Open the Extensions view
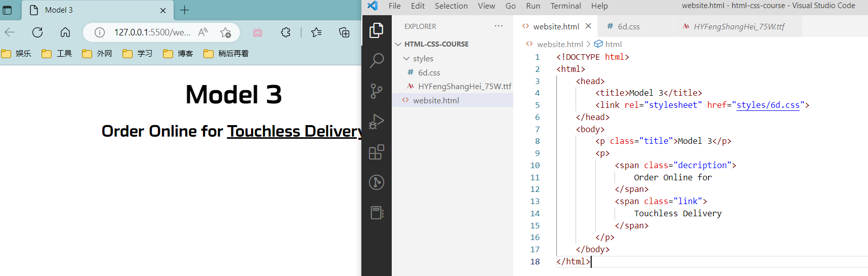Screen dimensions: 868x276 click(376, 152)
